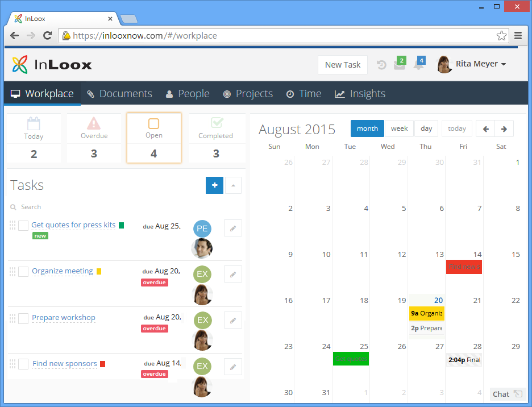Bookmark page with the star icon
The width and height of the screenshot is (532, 407).
coord(501,36)
